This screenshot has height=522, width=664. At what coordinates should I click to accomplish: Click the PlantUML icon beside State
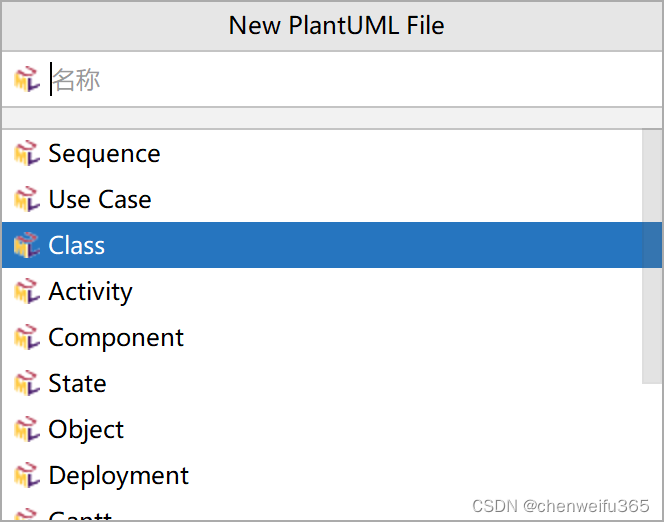(x=27, y=383)
